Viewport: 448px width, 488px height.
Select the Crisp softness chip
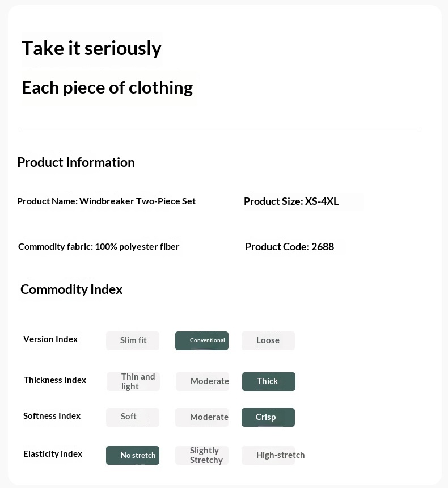point(268,417)
